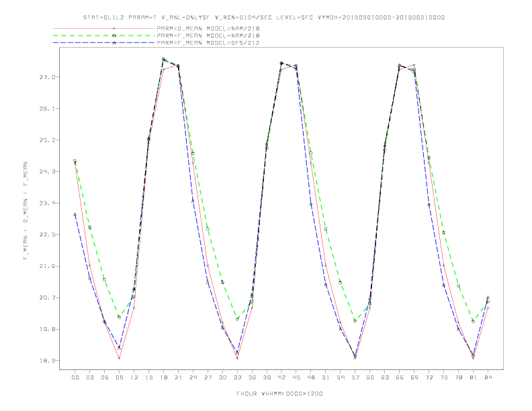The width and height of the screenshot is (532, 411).
Task: Click the x-axis tick label 21
Action: tap(179, 377)
